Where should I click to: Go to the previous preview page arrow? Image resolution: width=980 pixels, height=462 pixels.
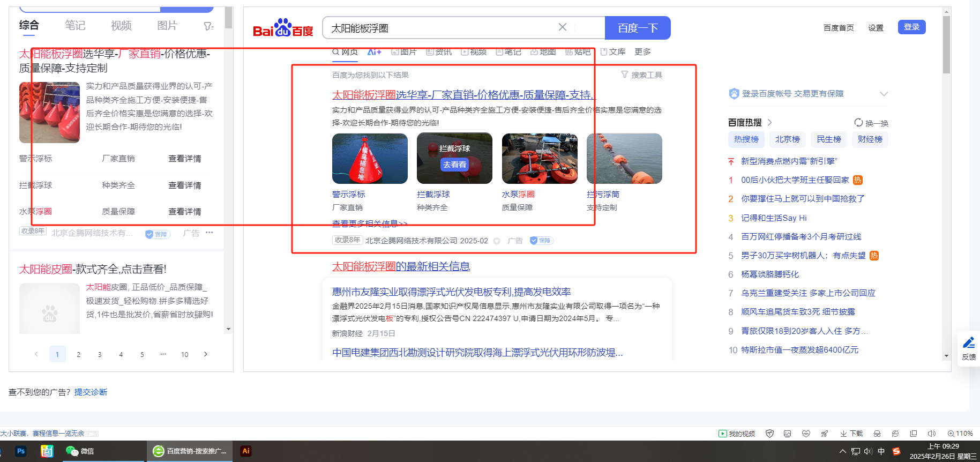pyautogui.click(x=36, y=354)
